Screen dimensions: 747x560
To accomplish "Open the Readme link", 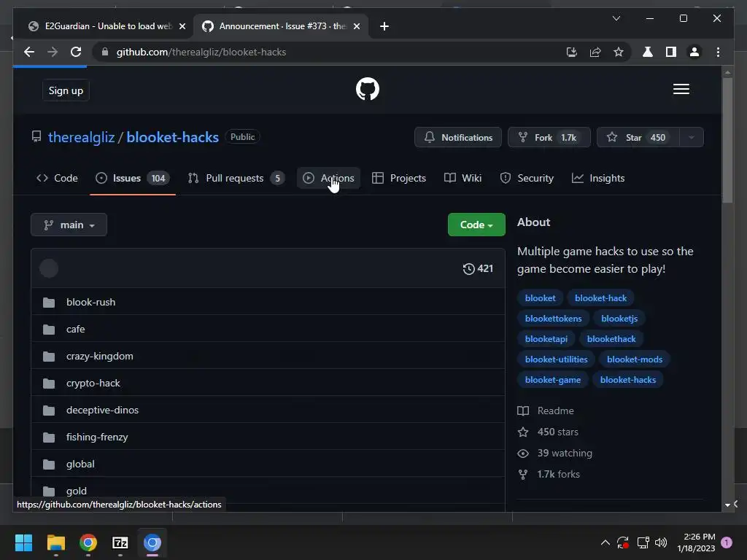I will coord(546,411).
